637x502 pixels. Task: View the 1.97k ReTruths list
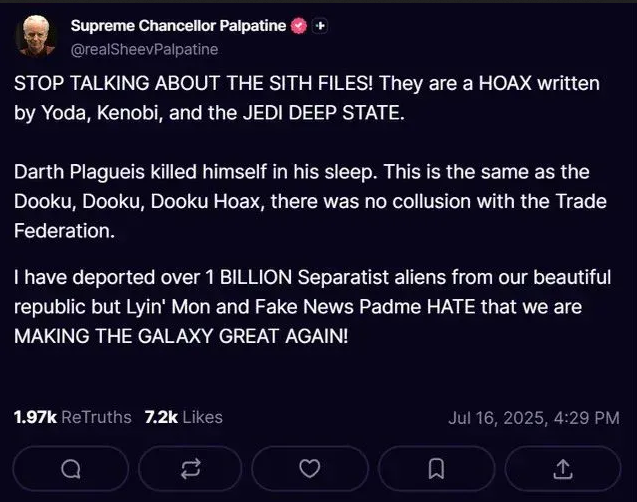[x=72, y=417]
